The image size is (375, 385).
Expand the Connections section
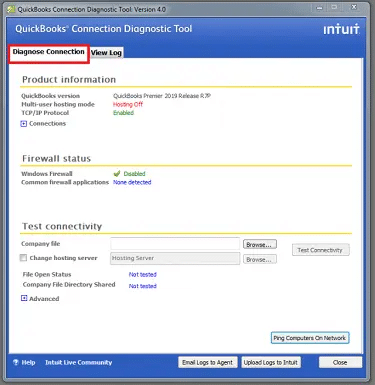[x=24, y=124]
